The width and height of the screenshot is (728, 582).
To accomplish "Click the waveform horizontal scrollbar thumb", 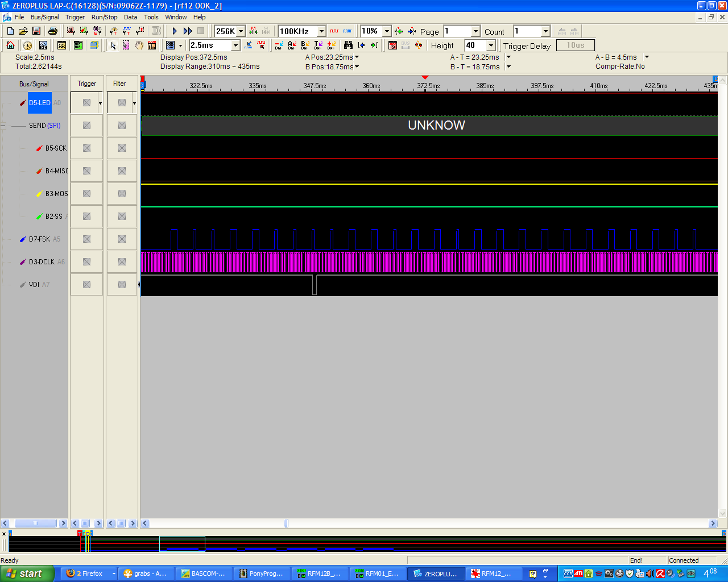I will tap(286, 523).
